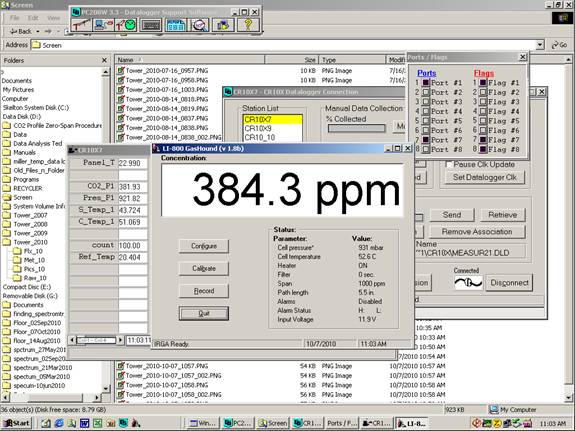Click Calibrate in GasHound window
This screenshot has height=431, width=575.
(x=204, y=269)
